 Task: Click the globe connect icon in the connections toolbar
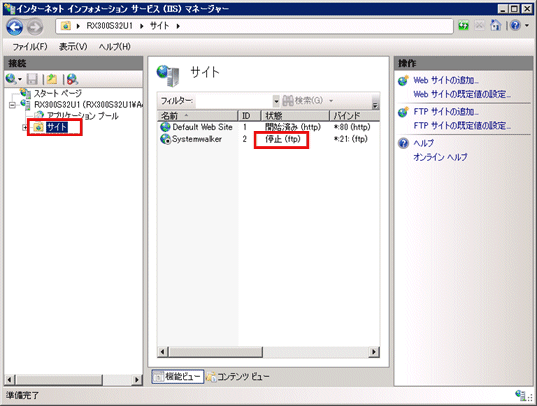click(x=11, y=79)
